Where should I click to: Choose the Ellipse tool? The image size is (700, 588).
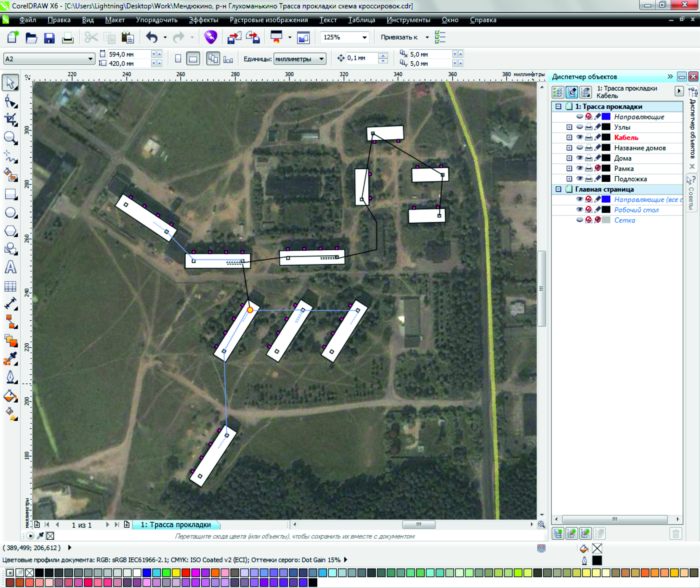point(11,213)
